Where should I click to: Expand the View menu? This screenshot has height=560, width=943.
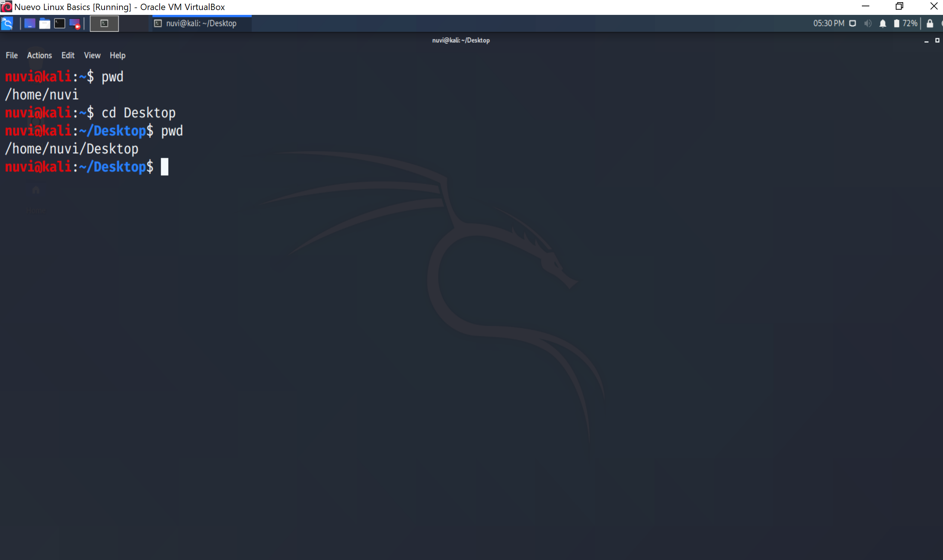[x=92, y=55]
